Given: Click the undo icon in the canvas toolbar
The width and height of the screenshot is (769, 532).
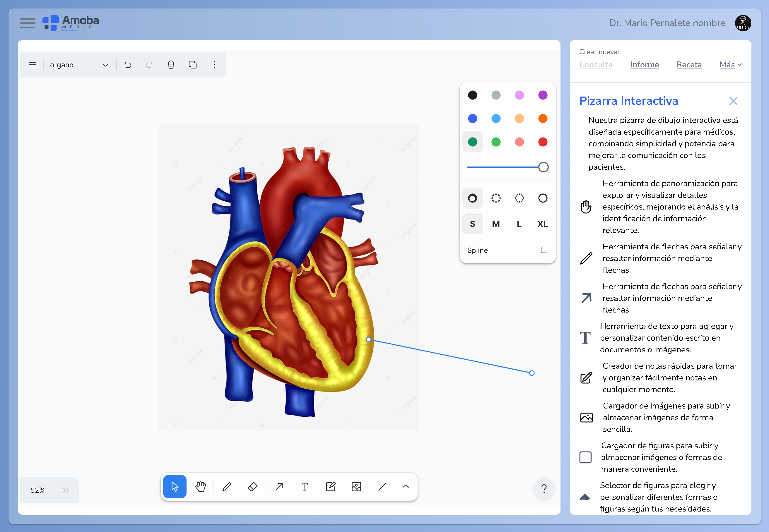Looking at the screenshot, I should coord(128,65).
